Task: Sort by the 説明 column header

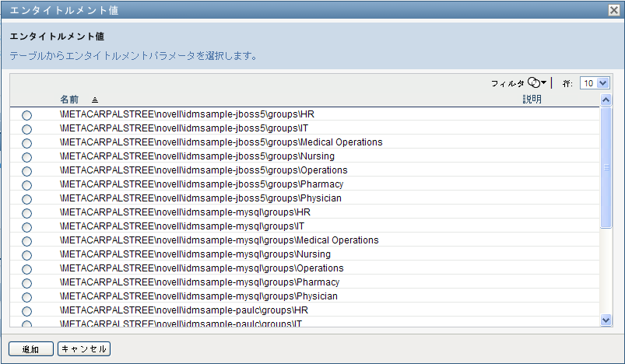Action: (x=532, y=100)
